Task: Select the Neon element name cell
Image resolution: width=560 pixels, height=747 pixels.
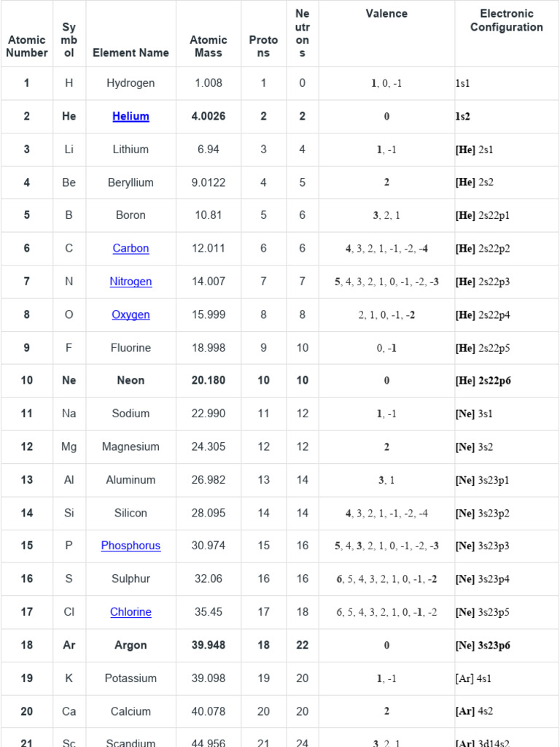Action: click(131, 380)
